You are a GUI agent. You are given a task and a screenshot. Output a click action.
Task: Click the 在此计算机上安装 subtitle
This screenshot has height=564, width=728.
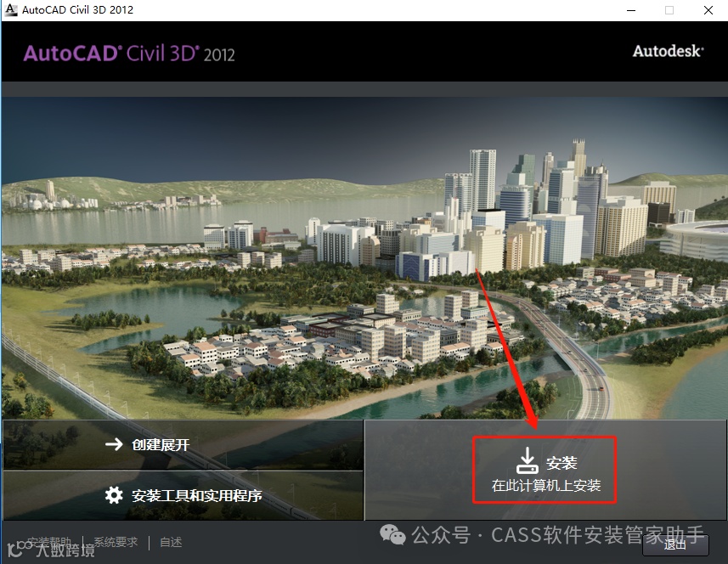point(546,486)
